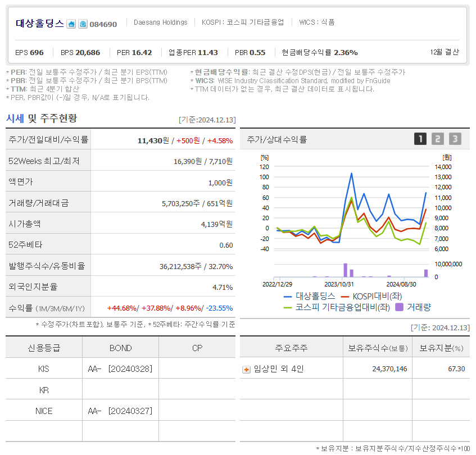This screenshot has height=455, width=476.
Task: Expand the 임상민 외 4인 shareholder row
Action: (246, 370)
